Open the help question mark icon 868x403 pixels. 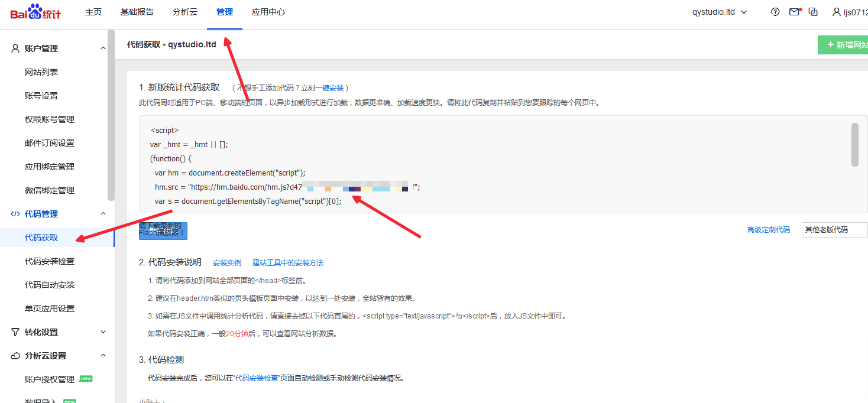(775, 12)
